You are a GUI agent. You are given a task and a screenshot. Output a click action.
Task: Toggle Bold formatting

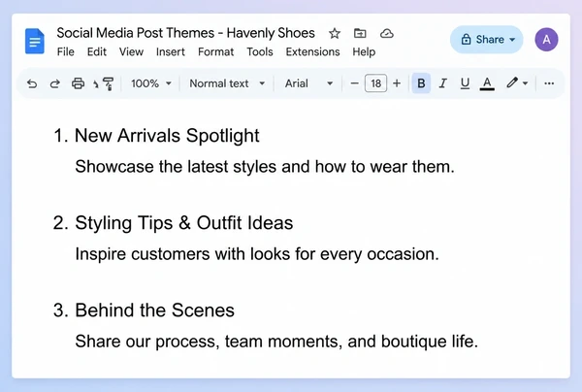point(421,83)
